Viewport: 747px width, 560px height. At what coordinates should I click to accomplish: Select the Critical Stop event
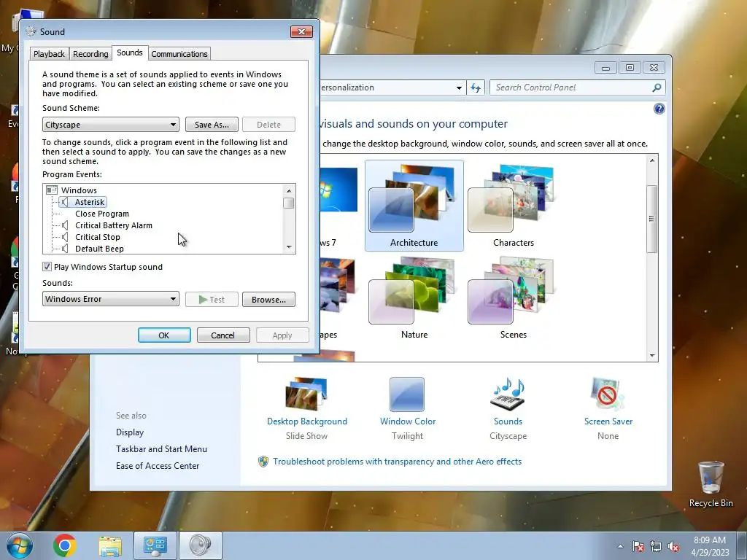coord(98,237)
